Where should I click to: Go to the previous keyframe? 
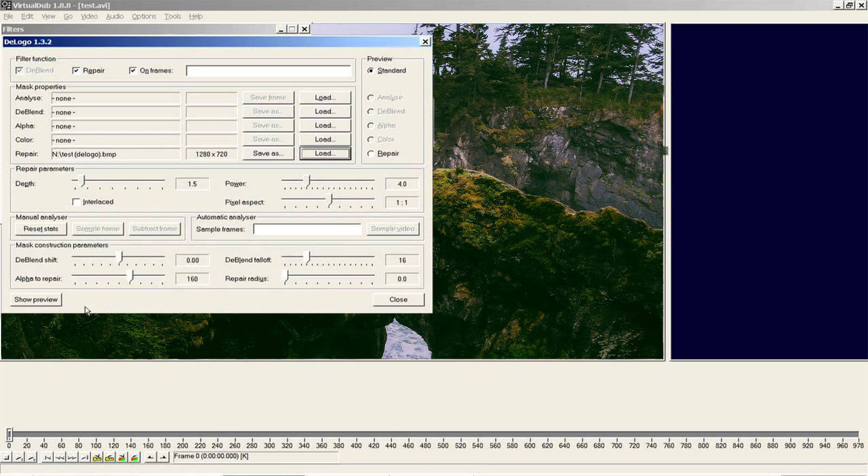pos(97,458)
